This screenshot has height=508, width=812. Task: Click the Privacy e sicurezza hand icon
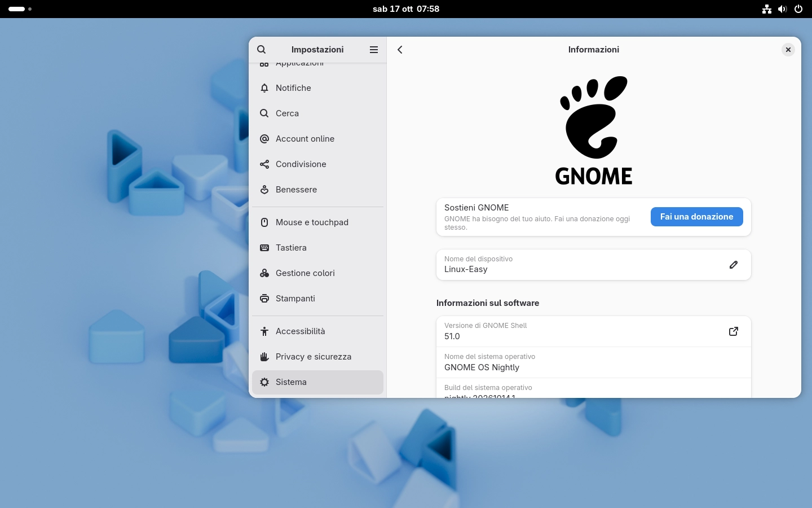coord(264,357)
